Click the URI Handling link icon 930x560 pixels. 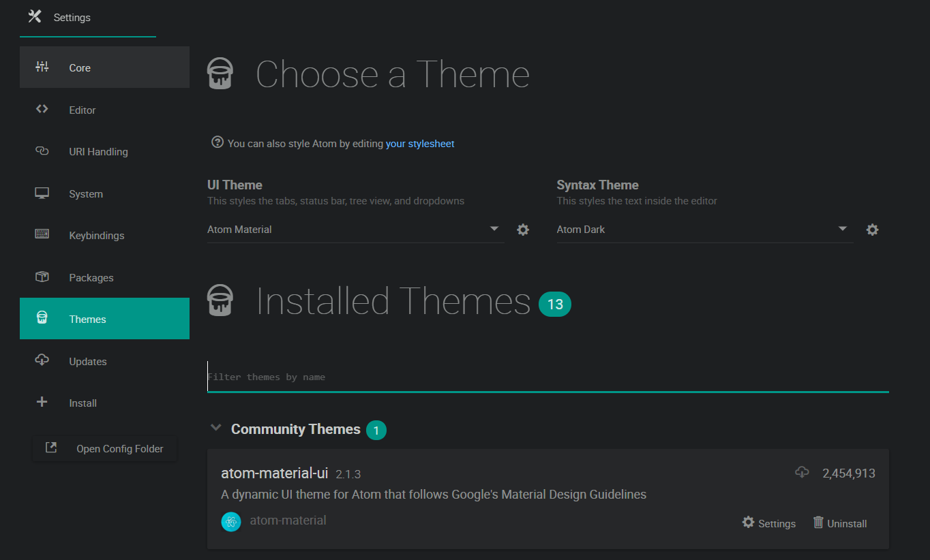click(x=42, y=151)
